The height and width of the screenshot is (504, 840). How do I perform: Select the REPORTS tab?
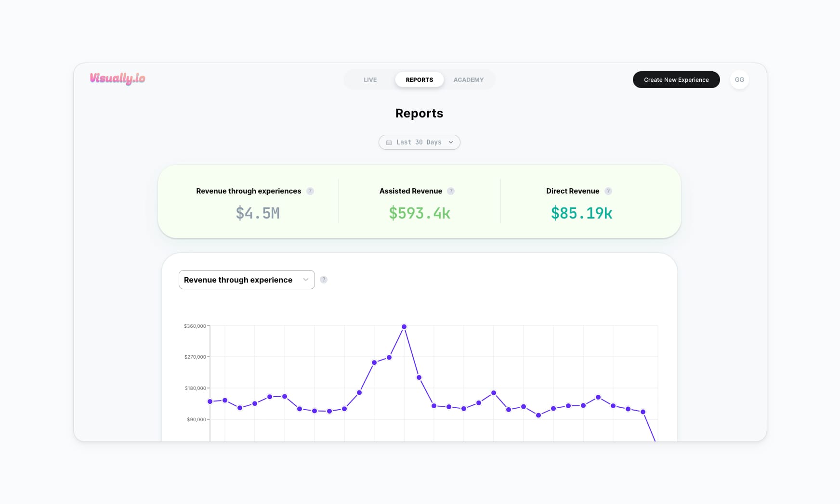419,80
